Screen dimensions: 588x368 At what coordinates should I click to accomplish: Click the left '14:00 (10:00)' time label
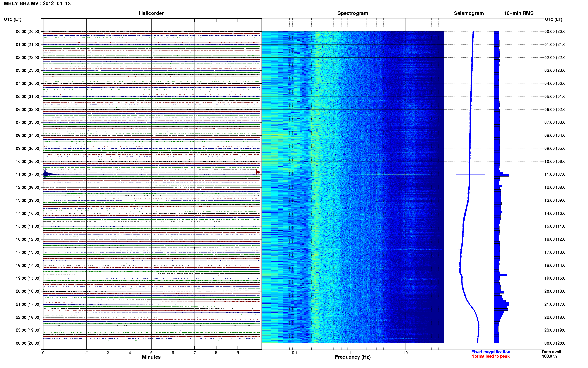[28, 213]
